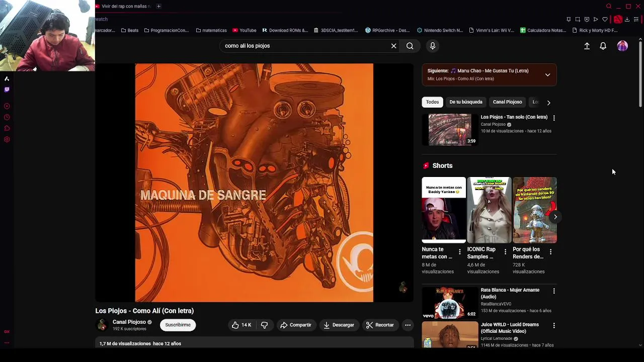The width and height of the screenshot is (644, 362).
Task: Open YouTube notifications bell
Action: coord(603,46)
